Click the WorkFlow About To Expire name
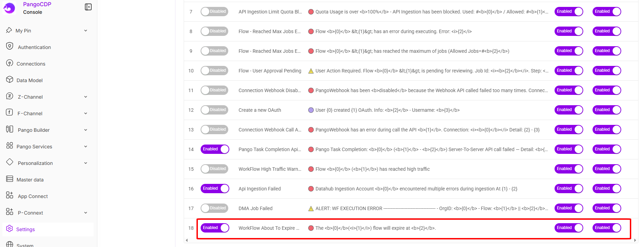This screenshot has width=644, height=247. [x=269, y=228]
